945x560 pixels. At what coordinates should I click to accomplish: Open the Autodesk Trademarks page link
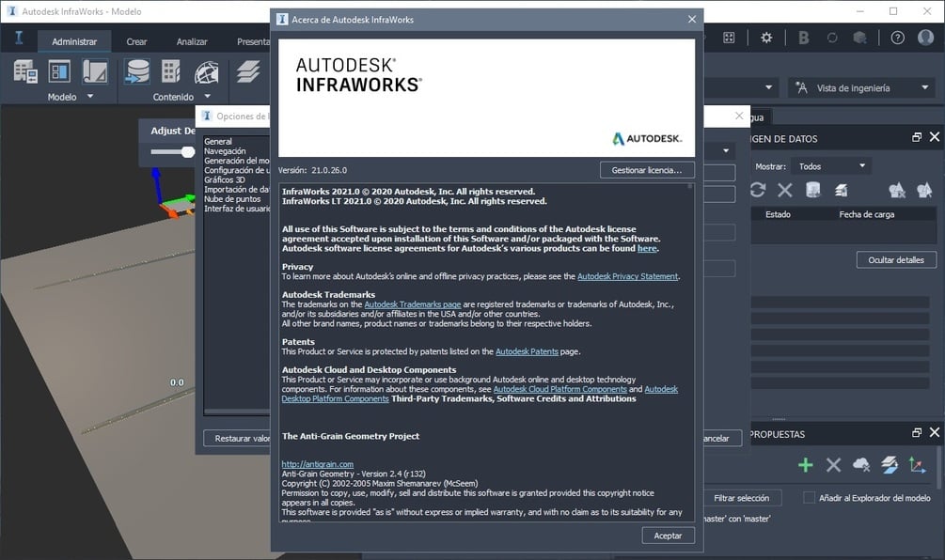point(412,304)
